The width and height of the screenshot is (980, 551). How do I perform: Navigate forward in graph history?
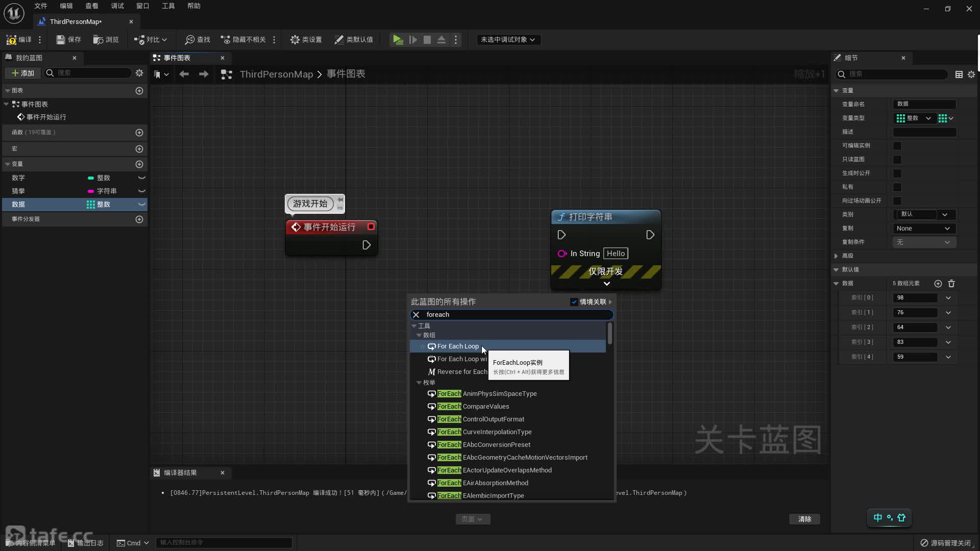(x=204, y=74)
